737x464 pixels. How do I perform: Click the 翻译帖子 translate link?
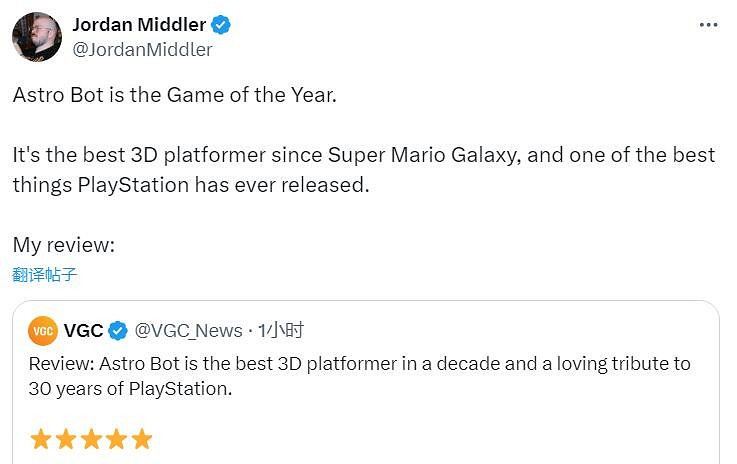tap(45, 274)
